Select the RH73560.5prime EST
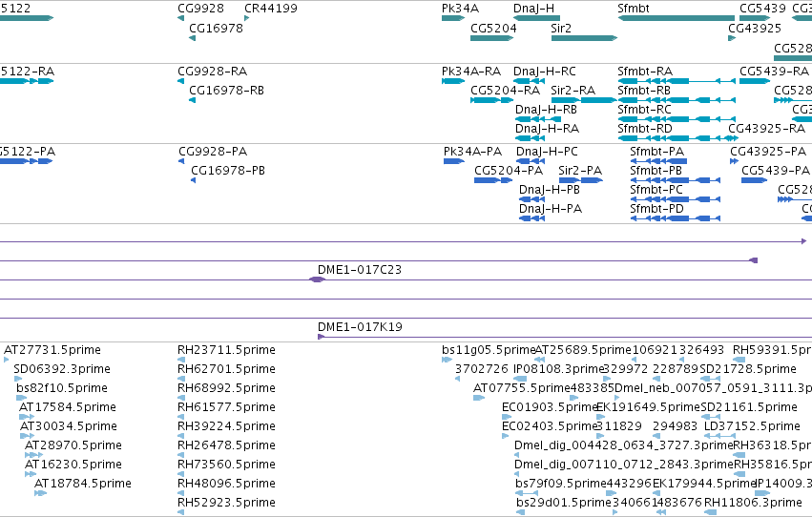The image size is (812, 517). (x=181, y=475)
